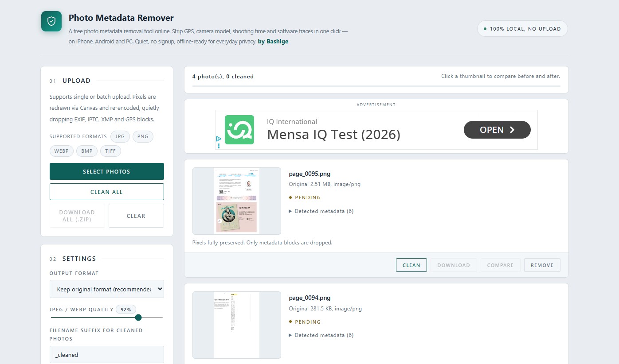The height and width of the screenshot is (364, 619).
Task: Click the PENDING status of page_0094.png
Action: click(x=305, y=322)
